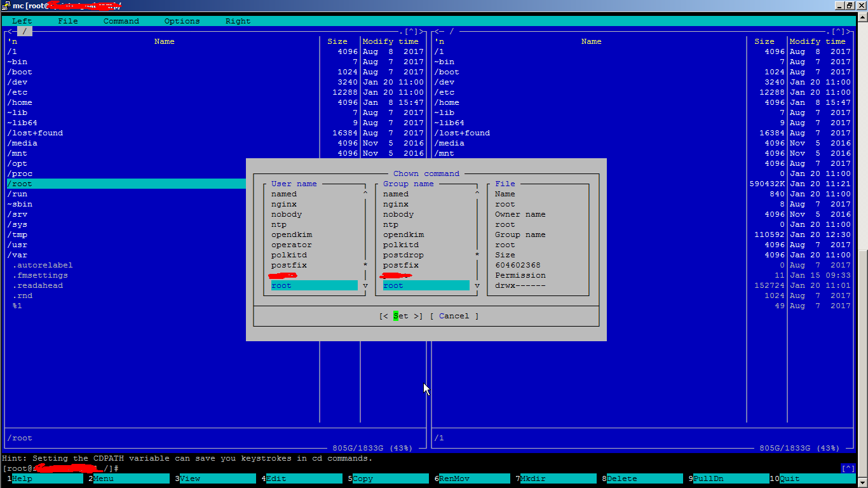Select group 'postfix' in Group name list

401,265
